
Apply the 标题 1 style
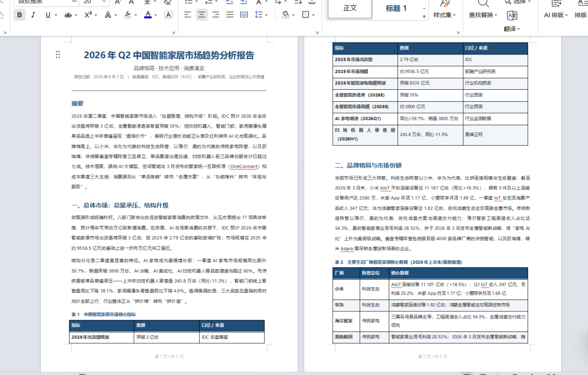pyautogui.click(x=396, y=8)
